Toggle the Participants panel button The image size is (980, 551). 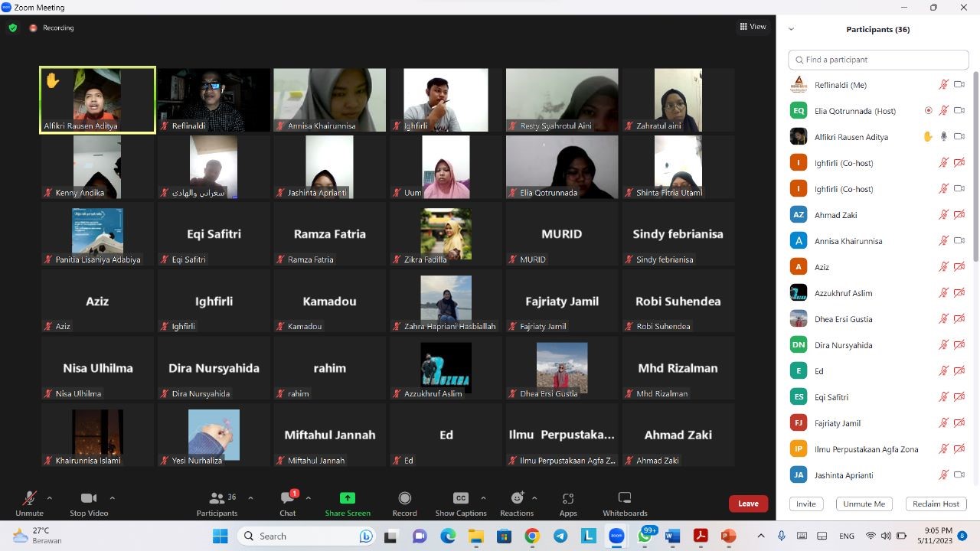coord(217,499)
